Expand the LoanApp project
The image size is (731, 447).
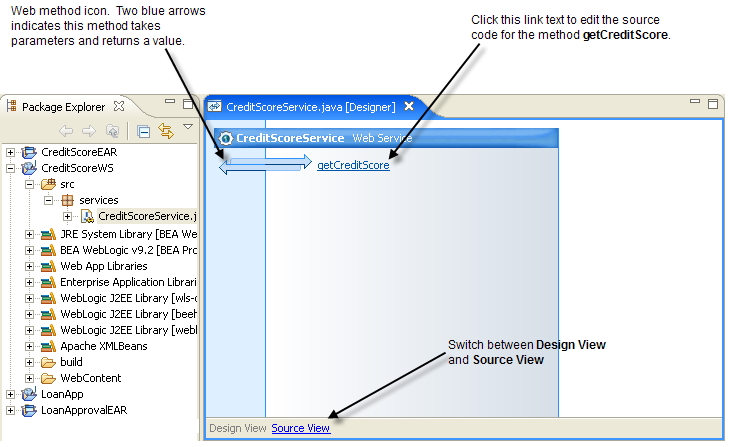[10, 394]
